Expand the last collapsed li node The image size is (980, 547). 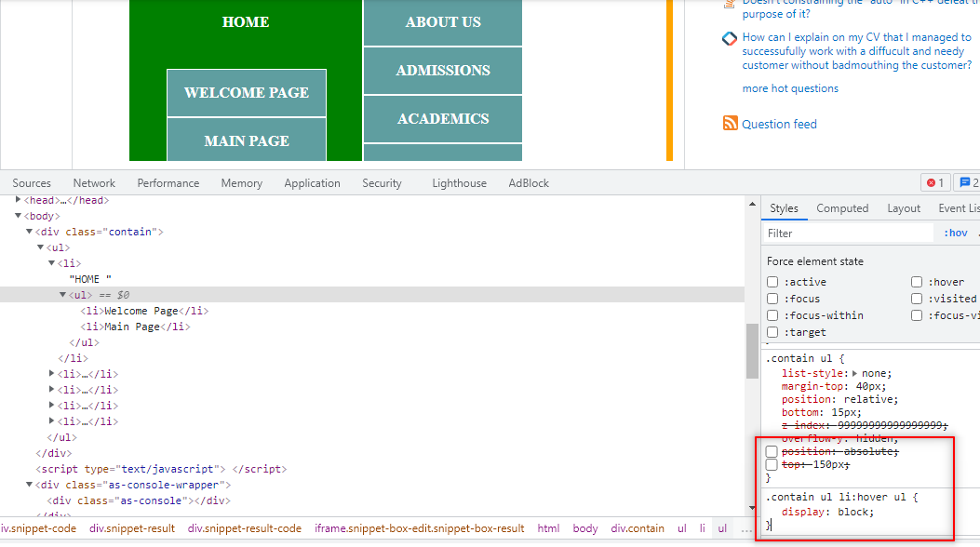(x=52, y=420)
